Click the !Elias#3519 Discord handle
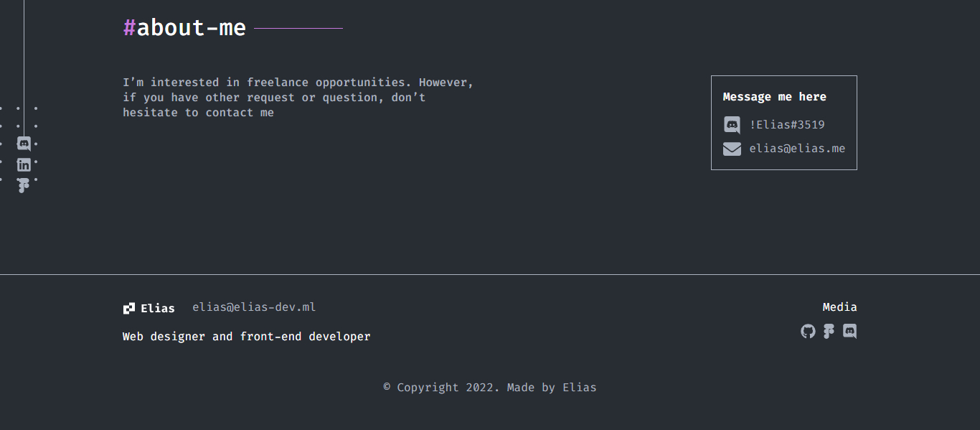Image resolution: width=980 pixels, height=430 pixels. [x=787, y=125]
